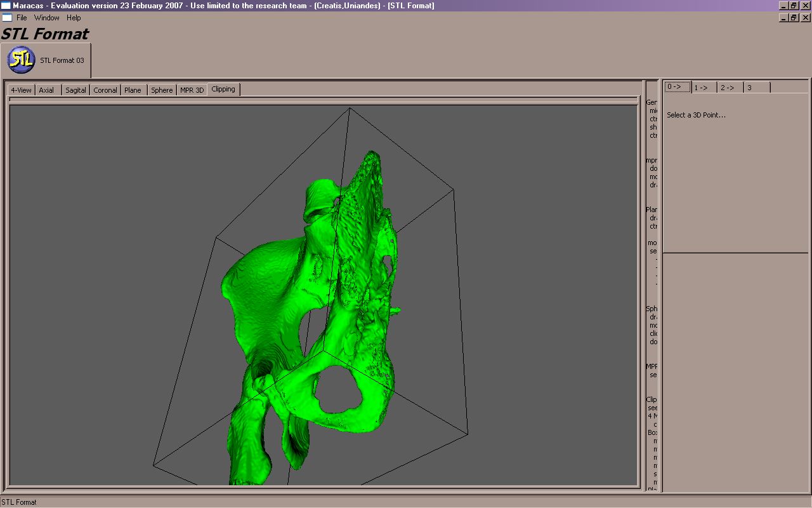Open the Sphere tab
This screenshot has width=812, height=508.
pyautogui.click(x=162, y=90)
